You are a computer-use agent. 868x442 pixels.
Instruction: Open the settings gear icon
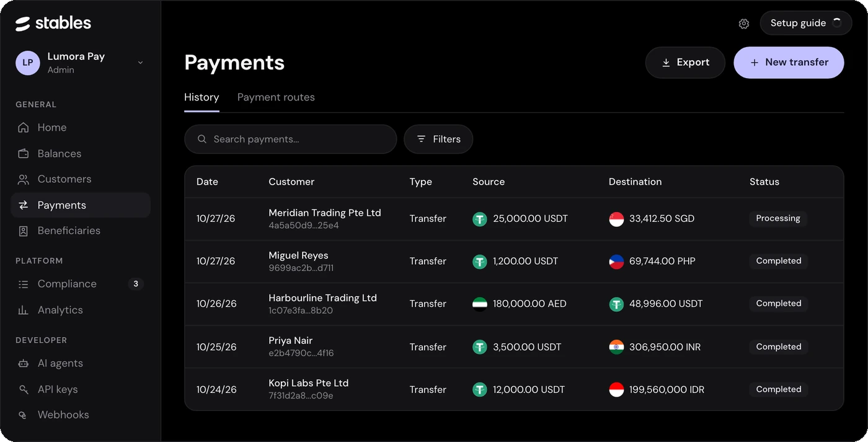point(744,24)
